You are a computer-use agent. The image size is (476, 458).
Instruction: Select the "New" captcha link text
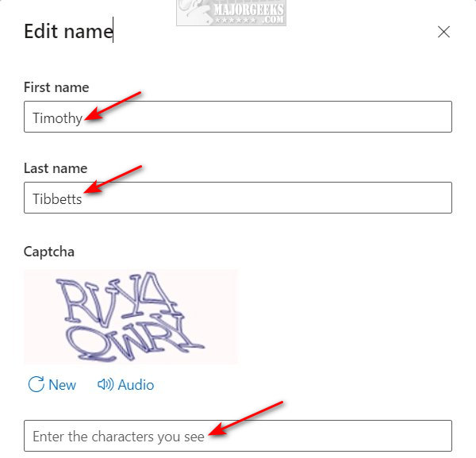coord(62,385)
